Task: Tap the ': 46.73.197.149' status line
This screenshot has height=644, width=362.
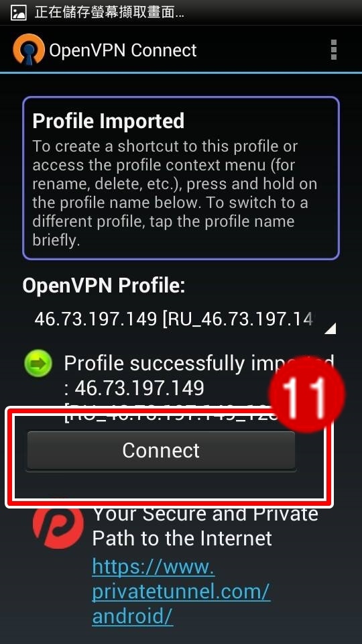Action: coord(134,388)
